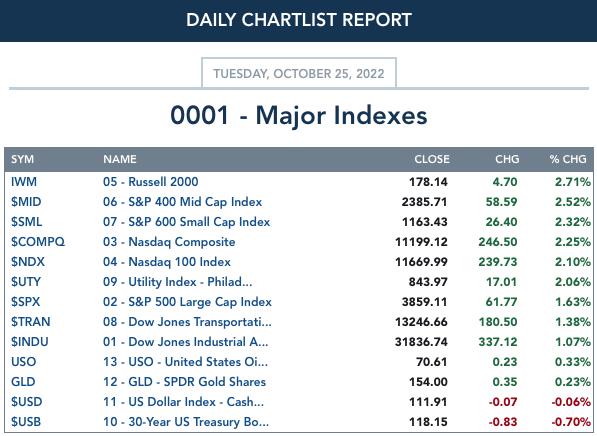Viewport: 597px width, 436px height.
Task: Sort by the NAME column header
Action: click(x=120, y=159)
